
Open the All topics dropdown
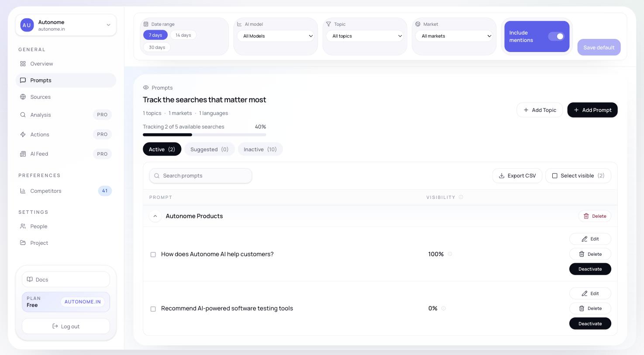(365, 36)
